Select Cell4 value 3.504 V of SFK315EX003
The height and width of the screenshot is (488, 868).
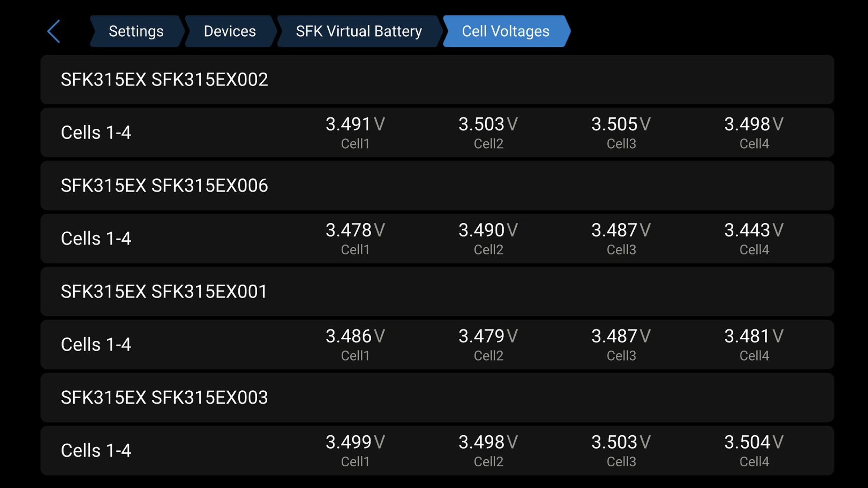754,442
